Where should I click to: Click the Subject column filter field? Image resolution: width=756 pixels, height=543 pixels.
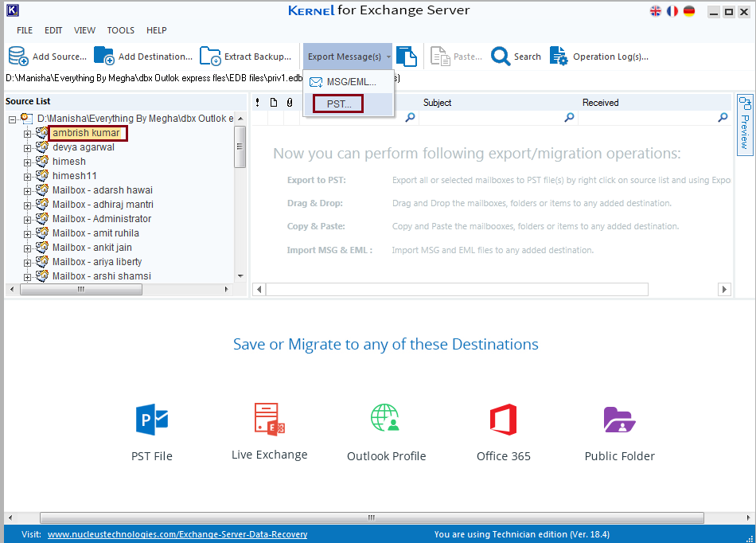[x=492, y=118]
